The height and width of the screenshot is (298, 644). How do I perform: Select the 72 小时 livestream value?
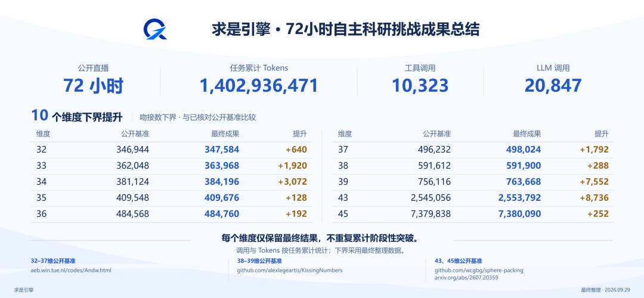pyautogui.click(x=93, y=85)
